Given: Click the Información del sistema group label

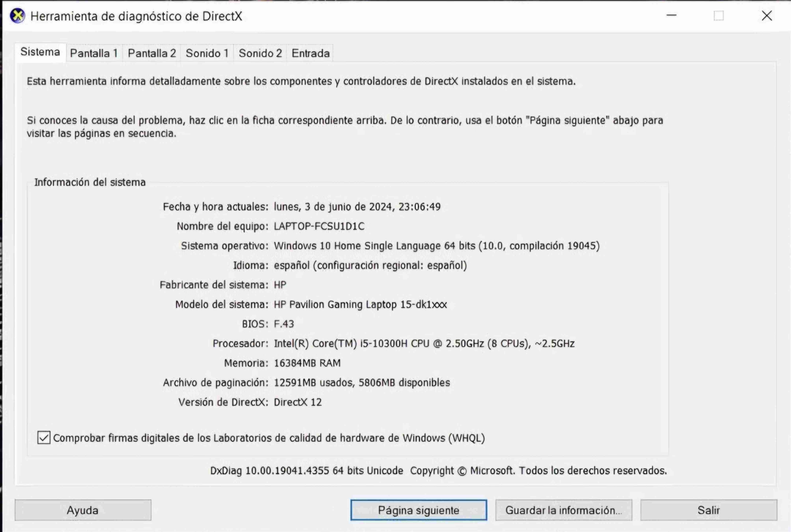Looking at the screenshot, I should [x=90, y=182].
